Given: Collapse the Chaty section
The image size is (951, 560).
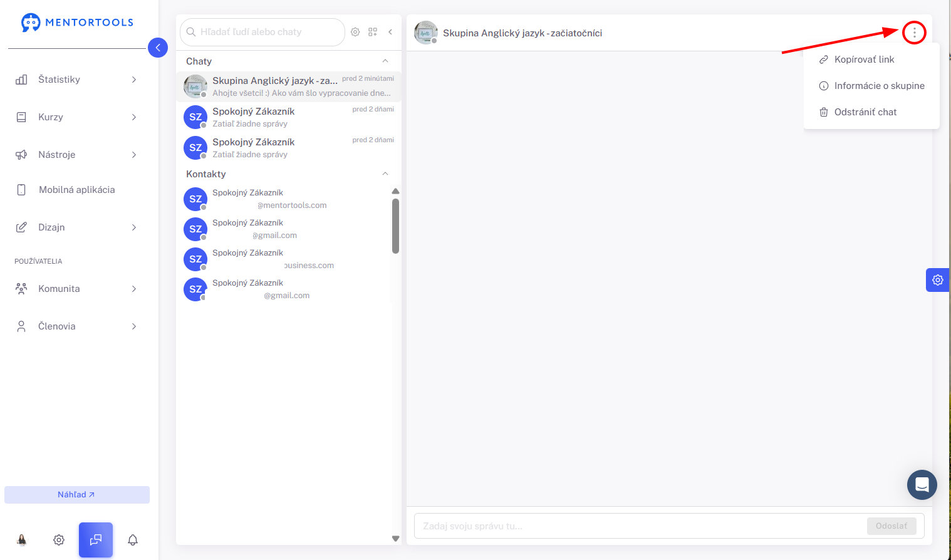Looking at the screenshot, I should pyautogui.click(x=385, y=61).
